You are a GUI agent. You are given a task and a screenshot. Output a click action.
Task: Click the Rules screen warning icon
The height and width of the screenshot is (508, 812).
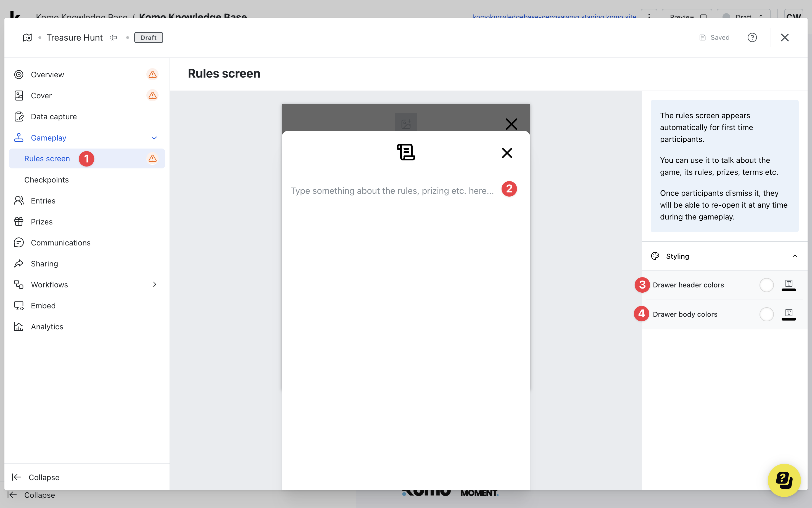[x=152, y=158]
